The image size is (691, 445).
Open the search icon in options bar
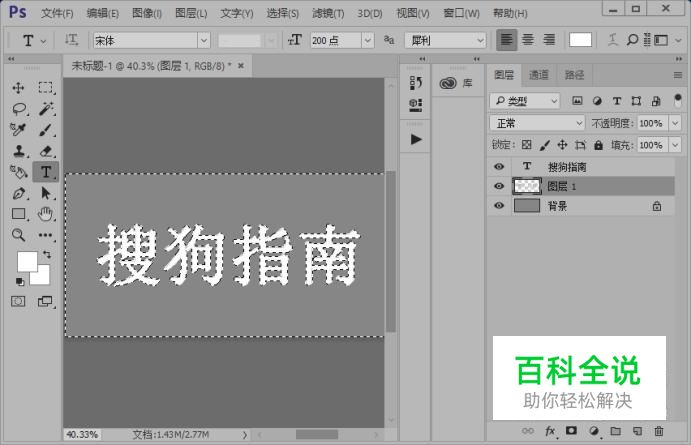point(632,40)
